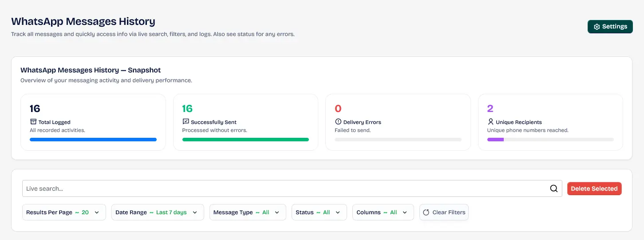
Task: Click 'Processed without errors.' text
Action: [x=214, y=130]
